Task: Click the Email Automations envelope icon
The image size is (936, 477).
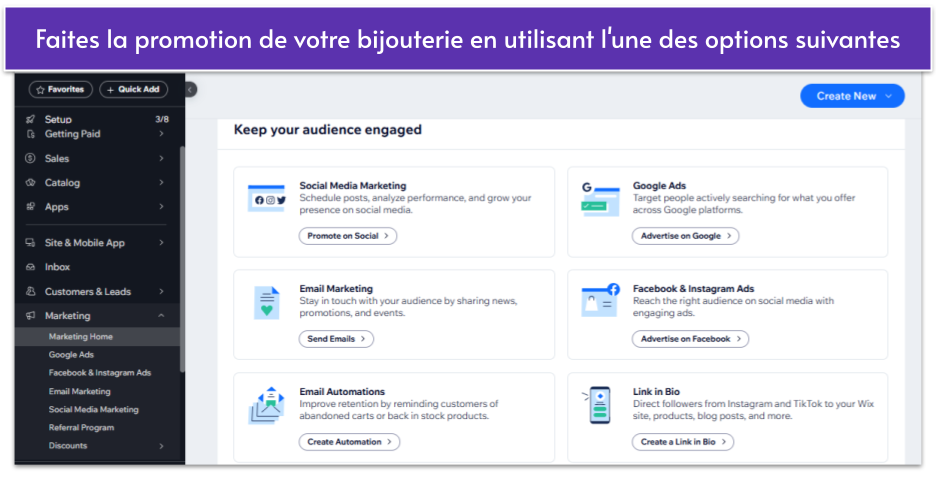Action: click(x=266, y=405)
